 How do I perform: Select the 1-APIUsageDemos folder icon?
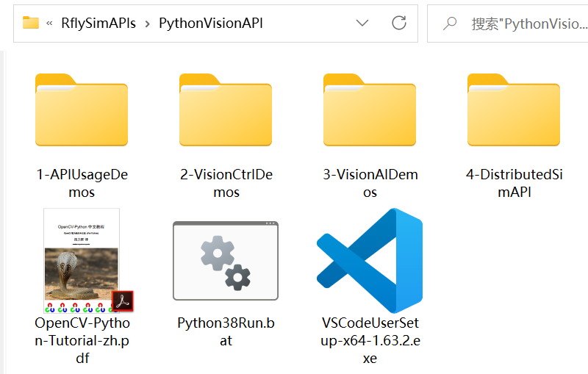click(x=82, y=109)
